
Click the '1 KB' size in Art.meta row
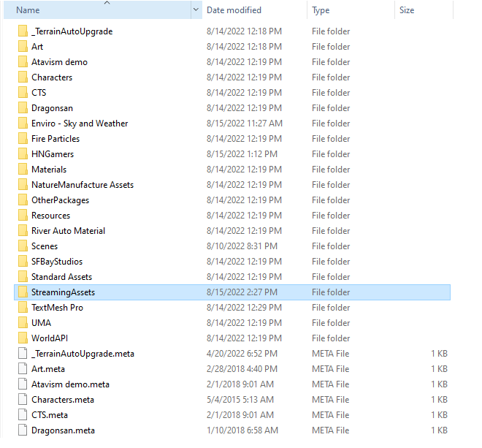tap(439, 369)
